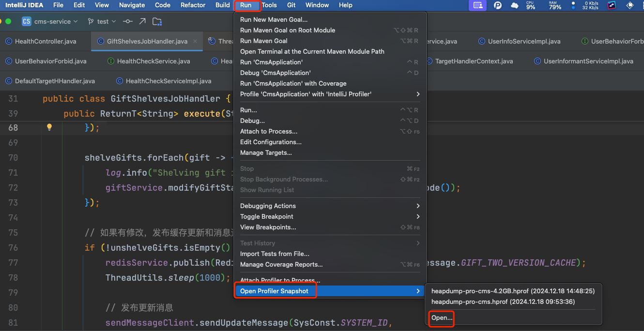Viewport: 644px width, 331px height.
Task: Open the Build menu
Action: point(223,5)
